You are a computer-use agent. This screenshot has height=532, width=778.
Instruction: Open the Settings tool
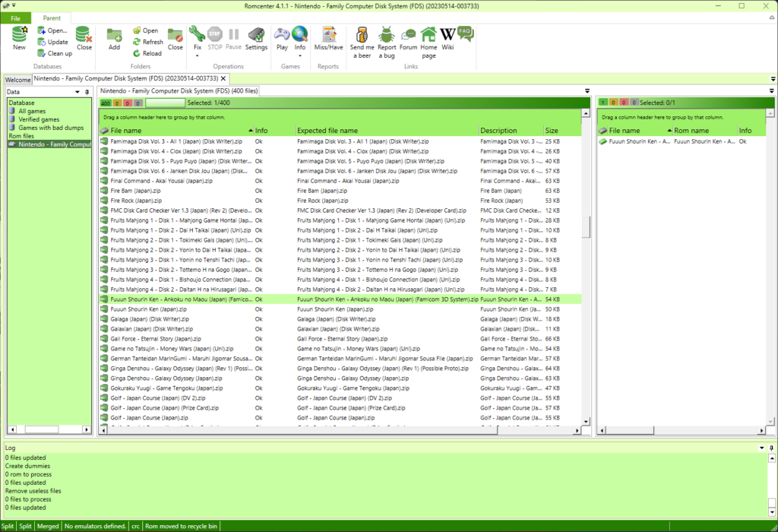(256, 38)
